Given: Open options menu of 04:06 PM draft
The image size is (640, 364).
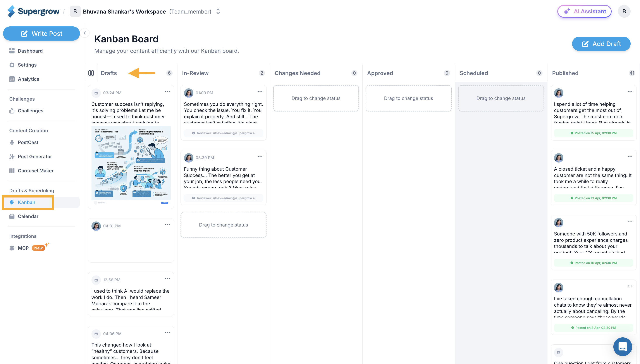Looking at the screenshot, I should [x=167, y=333].
